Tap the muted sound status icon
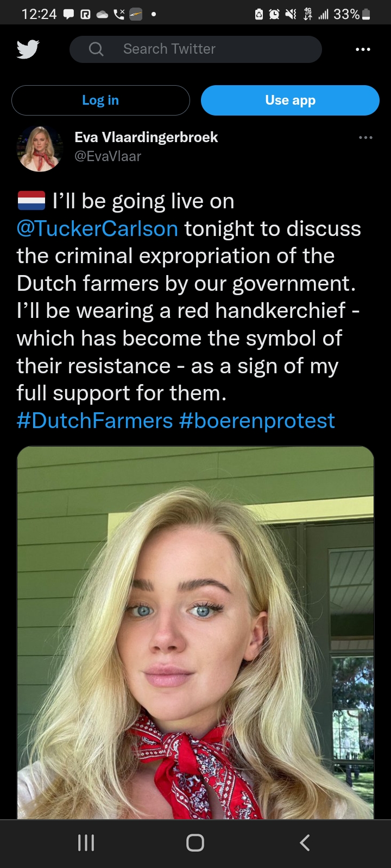 [291, 14]
